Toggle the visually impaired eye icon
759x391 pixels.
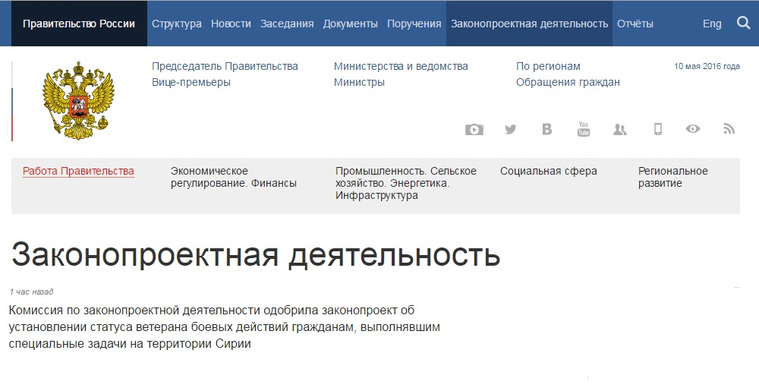pyautogui.click(x=693, y=129)
